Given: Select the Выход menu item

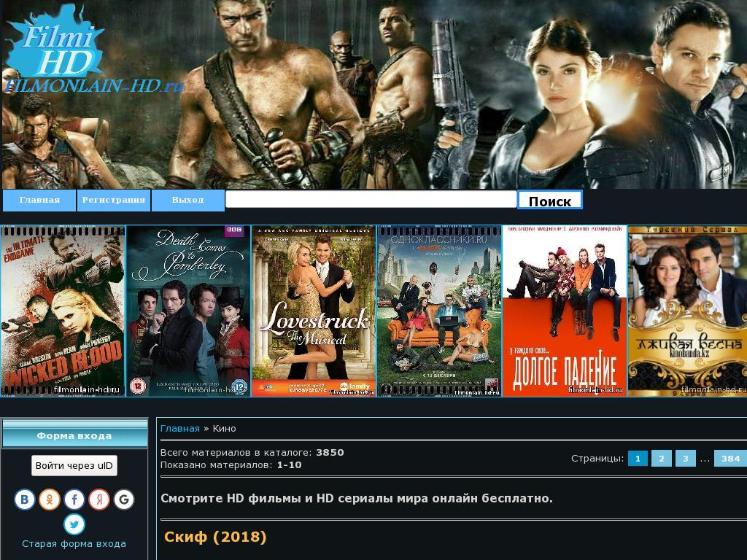Looking at the screenshot, I should click(187, 200).
